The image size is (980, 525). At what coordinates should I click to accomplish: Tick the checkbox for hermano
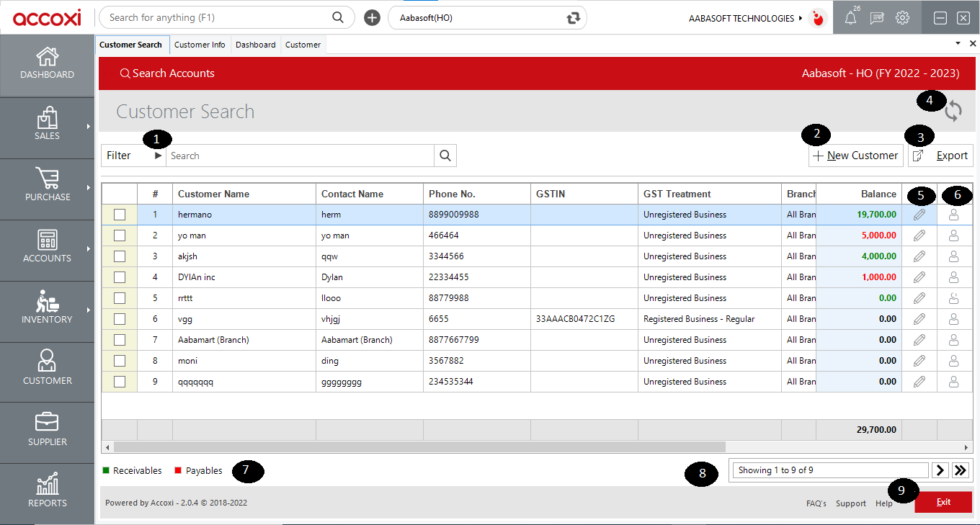[120, 215]
